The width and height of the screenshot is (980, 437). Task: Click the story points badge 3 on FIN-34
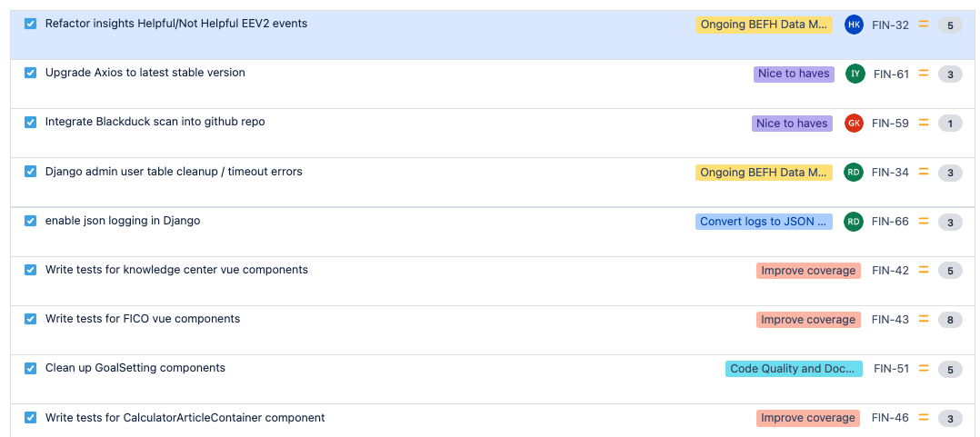(x=950, y=174)
